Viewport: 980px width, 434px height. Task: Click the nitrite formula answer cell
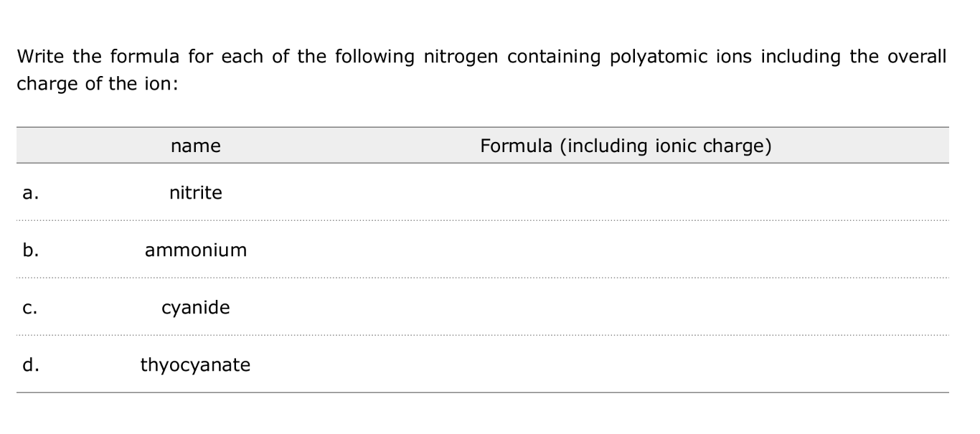(x=626, y=192)
